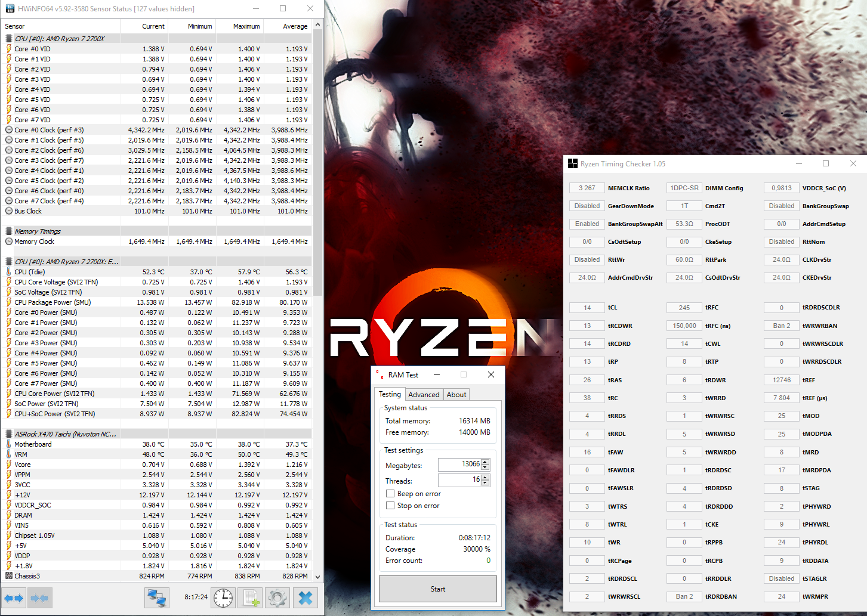Click the Sensor column header

(x=61, y=26)
